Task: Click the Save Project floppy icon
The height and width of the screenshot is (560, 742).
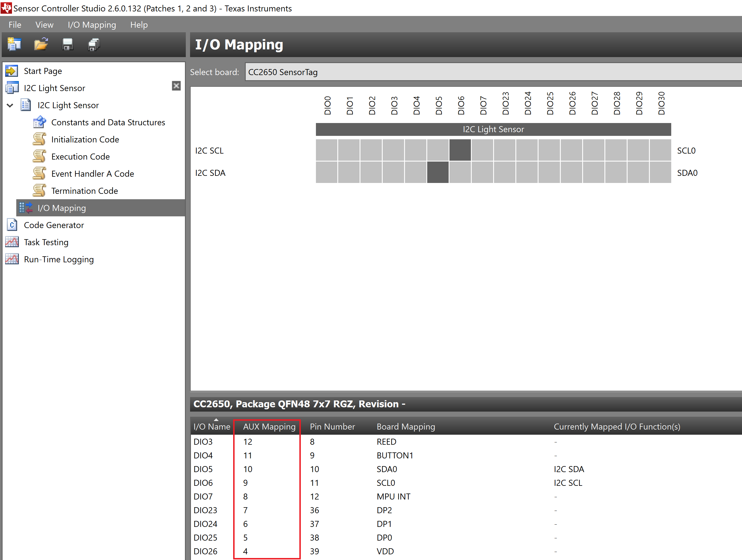Action: click(x=67, y=45)
